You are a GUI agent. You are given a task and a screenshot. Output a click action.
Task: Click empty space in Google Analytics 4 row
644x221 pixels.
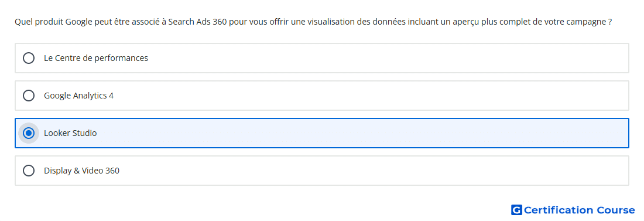[369, 96]
